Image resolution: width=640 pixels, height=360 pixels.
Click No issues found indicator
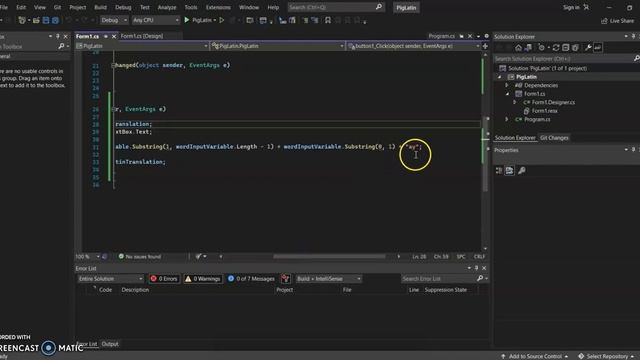click(140, 256)
